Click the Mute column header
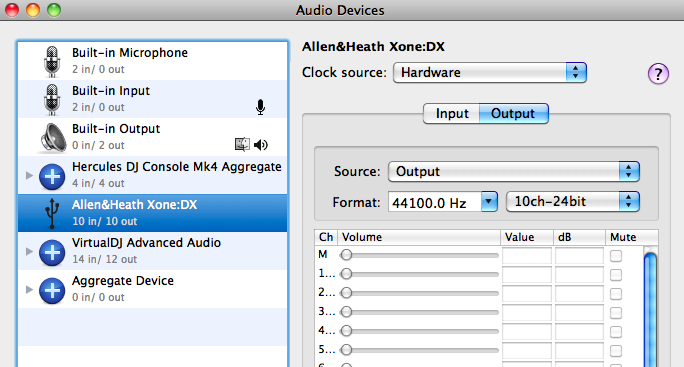 (631, 237)
